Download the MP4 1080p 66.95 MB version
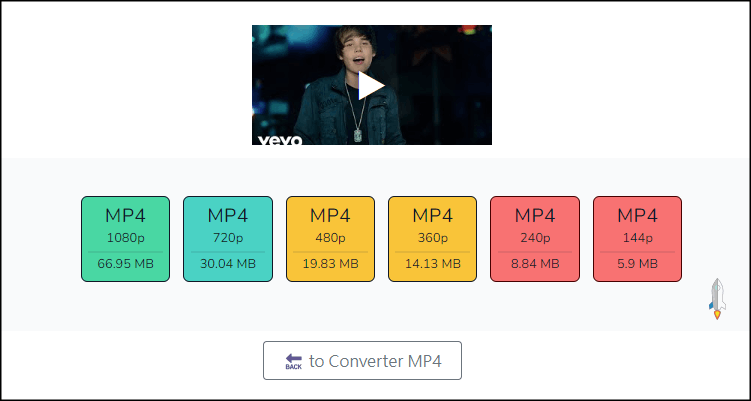The height and width of the screenshot is (401, 751). [125, 239]
